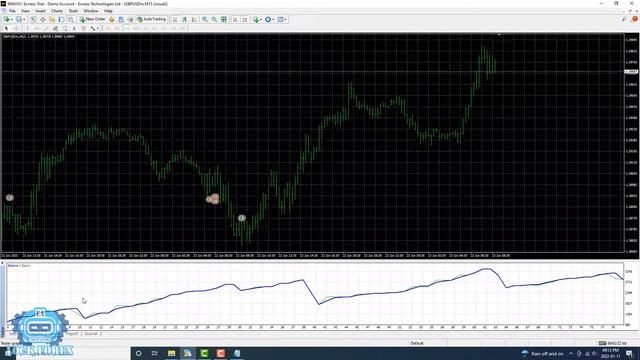Toggle the Chart Shift icon

coord(245,19)
